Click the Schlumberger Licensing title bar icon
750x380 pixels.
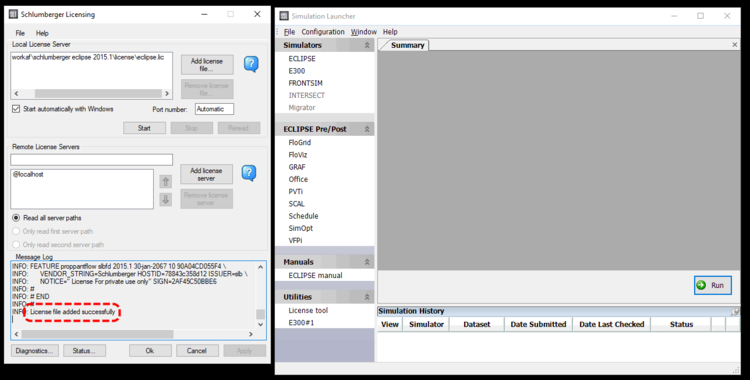click(13, 14)
